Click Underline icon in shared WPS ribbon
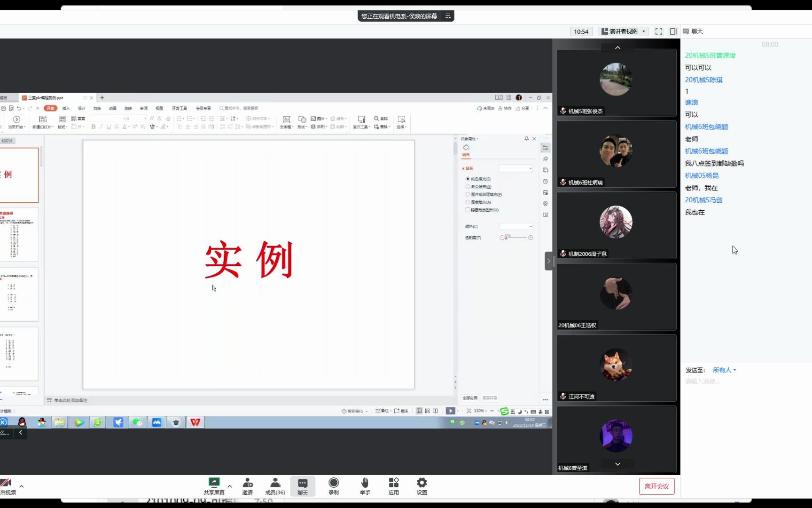 pos(109,127)
